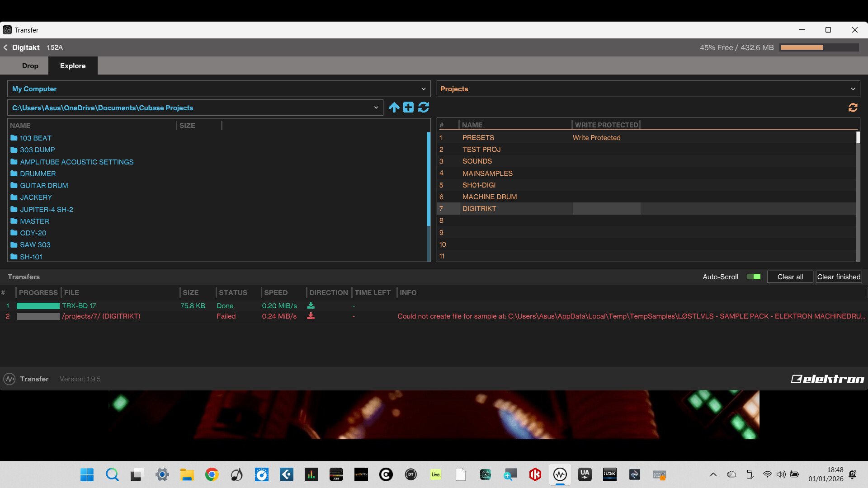
Task: Select the Explore tab
Action: (x=73, y=66)
